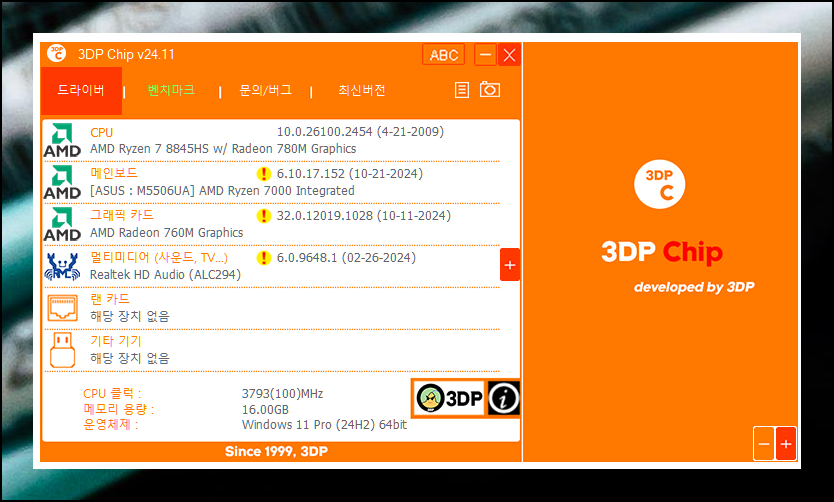Screen dimensions: 834x502
Task: Open the 메인보드 driver link
Action: pyautogui.click(x=114, y=173)
